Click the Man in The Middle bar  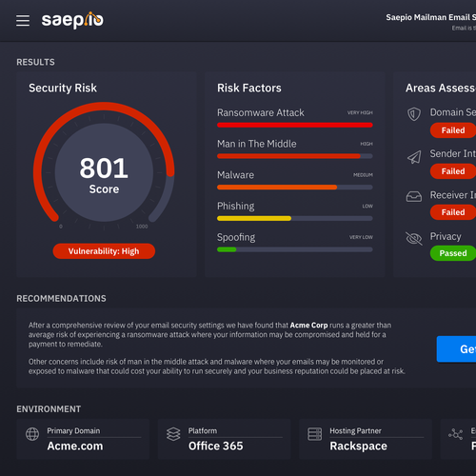coord(295,156)
